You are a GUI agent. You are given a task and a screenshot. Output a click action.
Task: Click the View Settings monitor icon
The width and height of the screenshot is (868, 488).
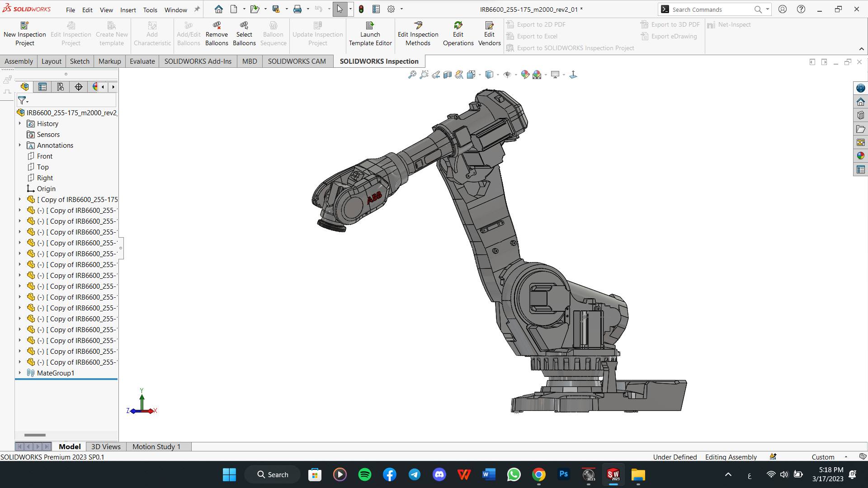point(555,75)
